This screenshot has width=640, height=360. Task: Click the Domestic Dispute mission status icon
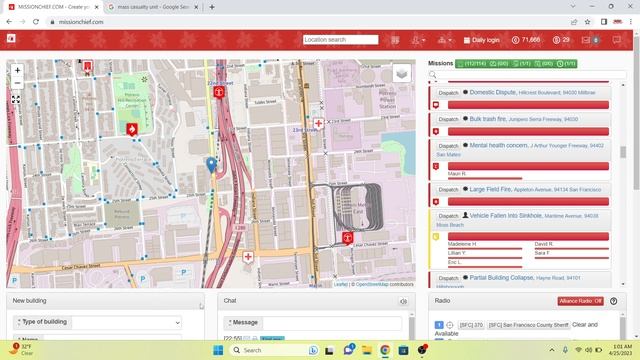[436, 105]
